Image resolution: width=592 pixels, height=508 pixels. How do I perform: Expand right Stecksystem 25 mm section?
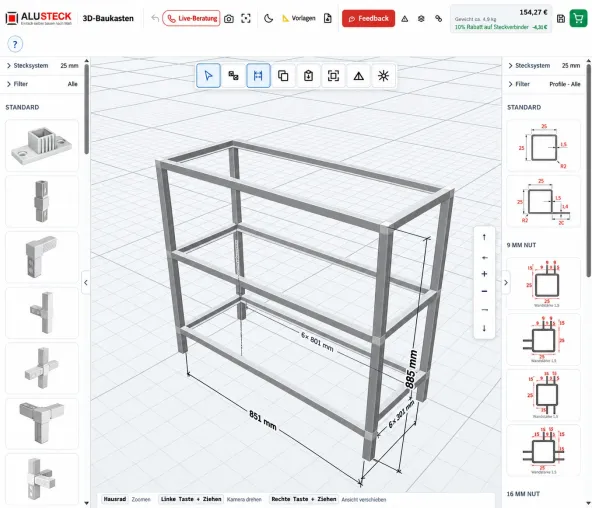click(x=544, y=66)
